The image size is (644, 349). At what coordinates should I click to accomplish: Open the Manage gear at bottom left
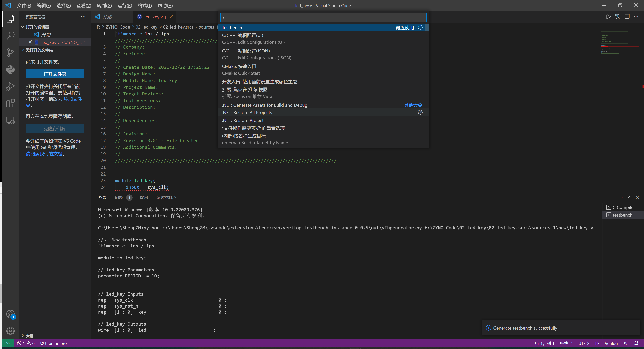(10, 331)
